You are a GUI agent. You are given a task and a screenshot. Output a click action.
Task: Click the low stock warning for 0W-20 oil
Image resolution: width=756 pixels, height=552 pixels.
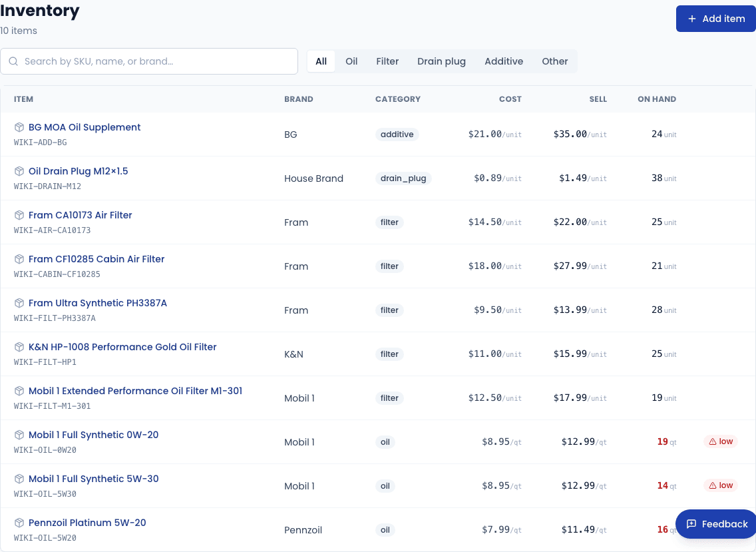[x=721, y=441]
